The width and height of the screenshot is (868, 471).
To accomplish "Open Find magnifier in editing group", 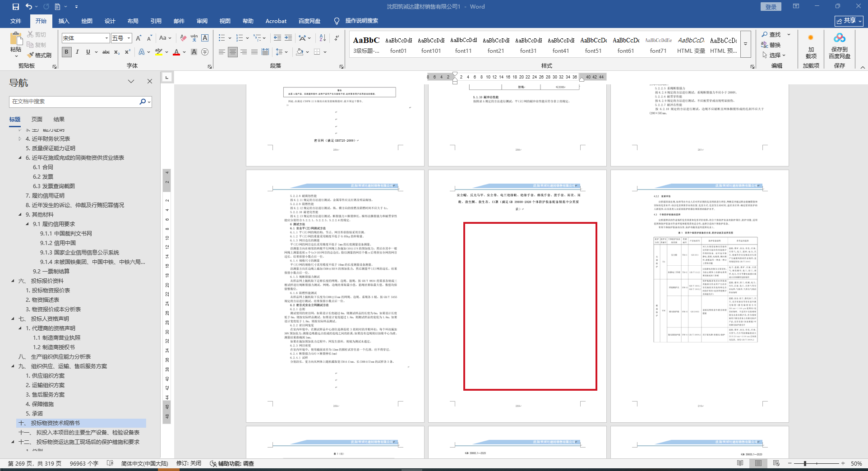I will (x=765, y=34).
